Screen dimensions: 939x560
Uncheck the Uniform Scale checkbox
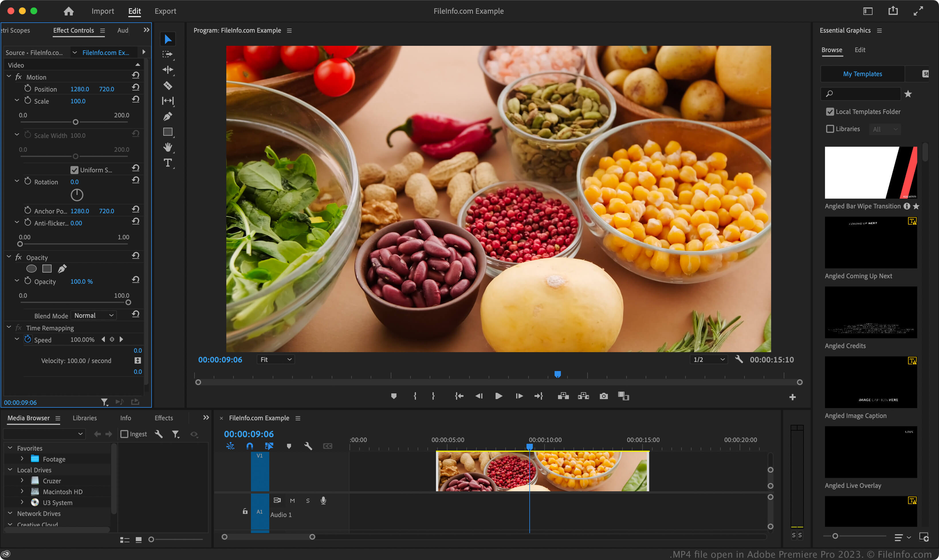(x=74, y=170)
